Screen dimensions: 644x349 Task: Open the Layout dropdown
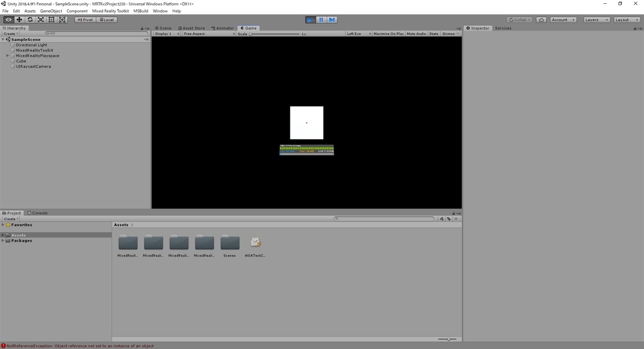(x=626, y=20)
